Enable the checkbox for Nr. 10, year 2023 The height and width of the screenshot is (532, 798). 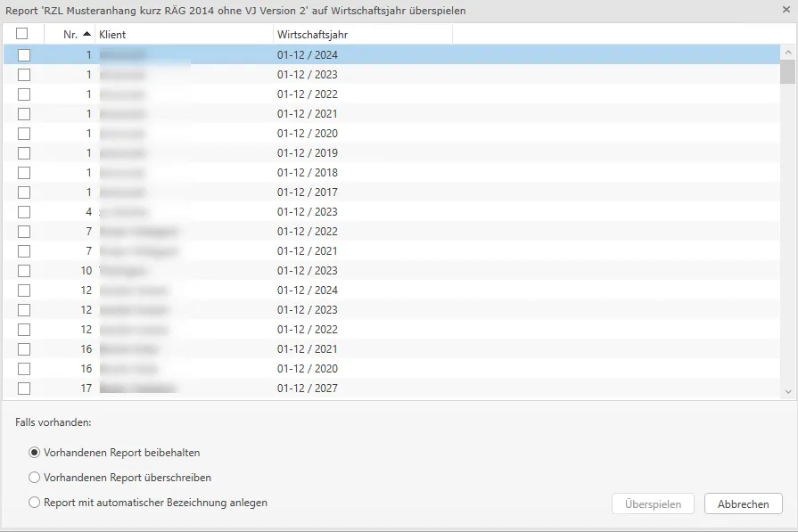point(24,271)
